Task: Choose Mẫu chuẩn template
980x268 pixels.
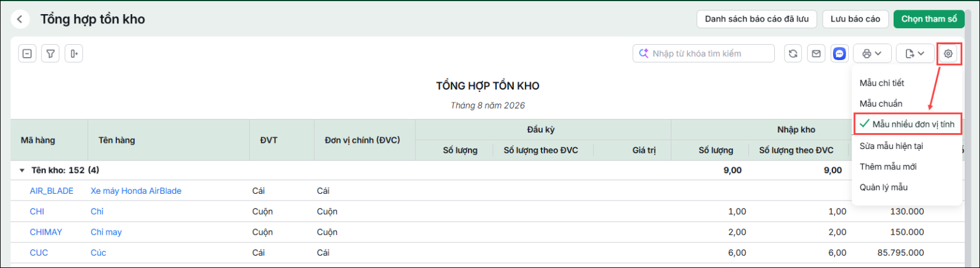Action: click(x=881, y=104)
